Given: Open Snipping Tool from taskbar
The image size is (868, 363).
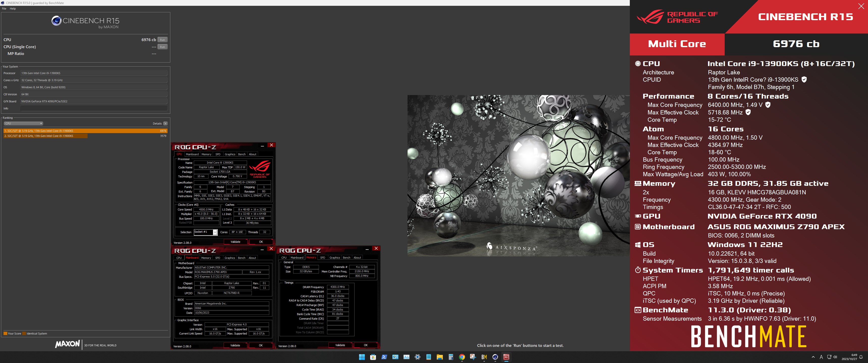Looking at the screenshot, I should point(473,357).
